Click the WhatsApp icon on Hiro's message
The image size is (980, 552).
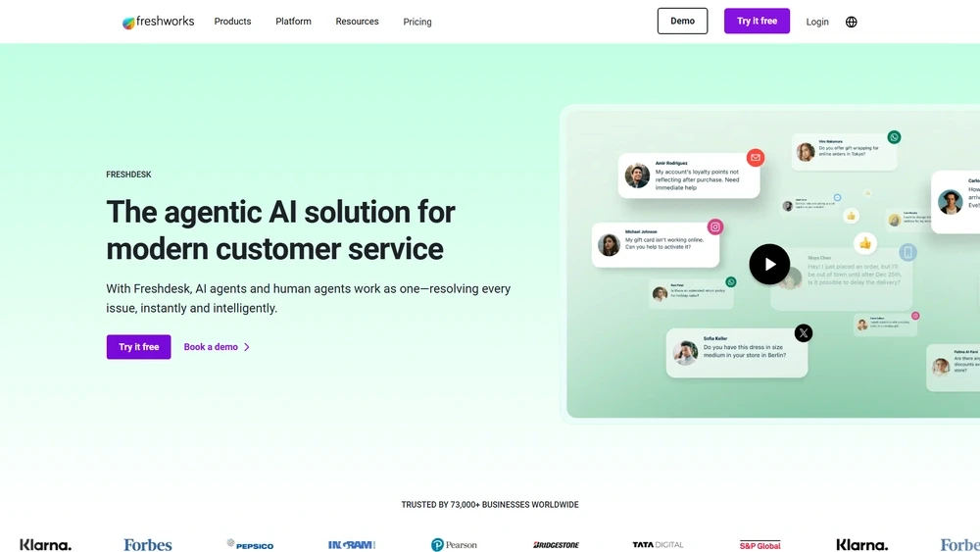[895, 137]
